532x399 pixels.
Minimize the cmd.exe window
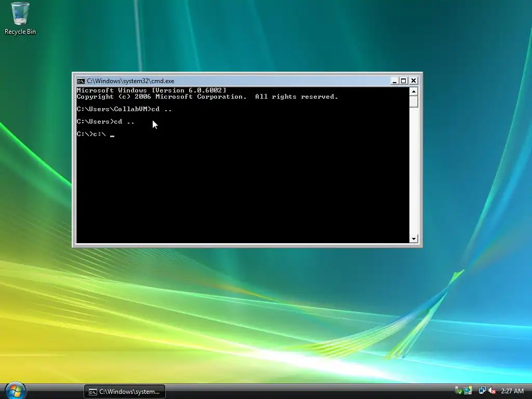click(x=394, y=81)
